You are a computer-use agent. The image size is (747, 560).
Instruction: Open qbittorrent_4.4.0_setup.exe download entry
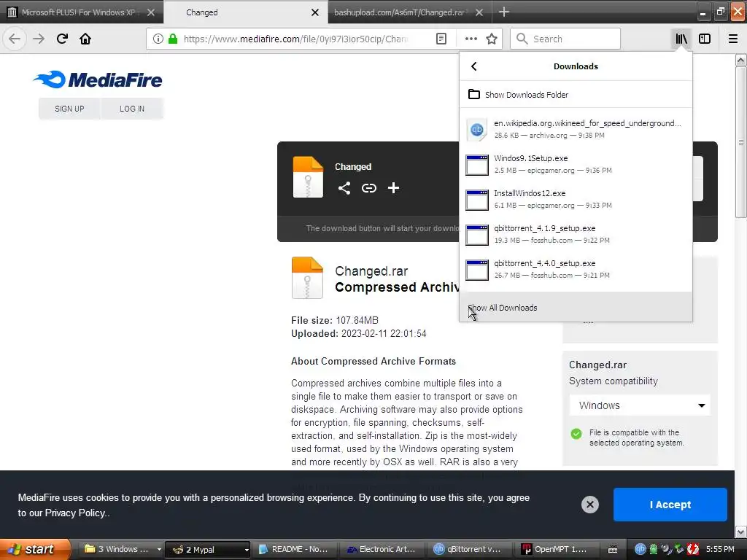tap(576, 269)
